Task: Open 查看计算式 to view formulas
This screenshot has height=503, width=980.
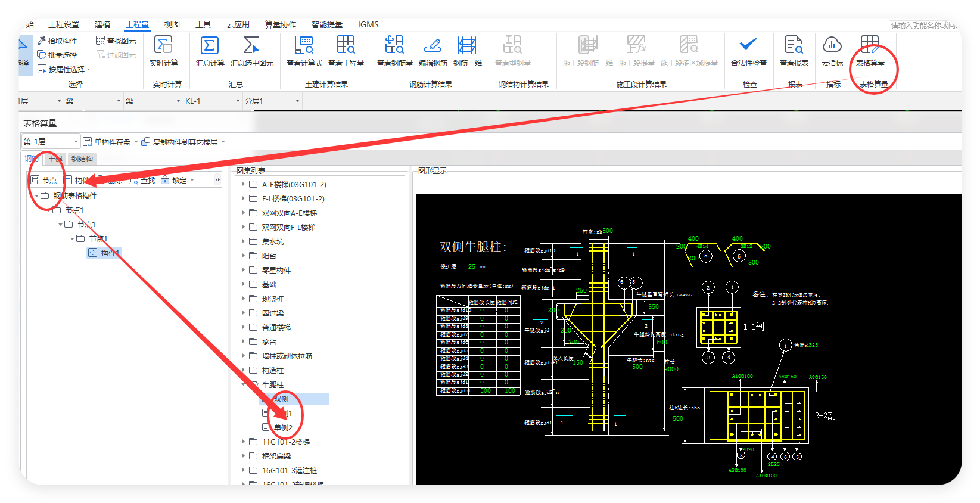Action: click(x=304, y=51)
